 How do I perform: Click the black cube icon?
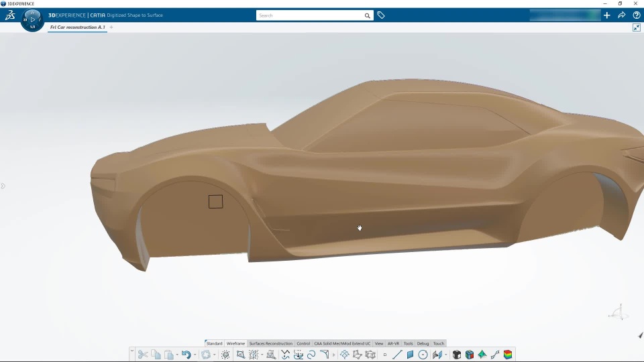click(457, 355)
